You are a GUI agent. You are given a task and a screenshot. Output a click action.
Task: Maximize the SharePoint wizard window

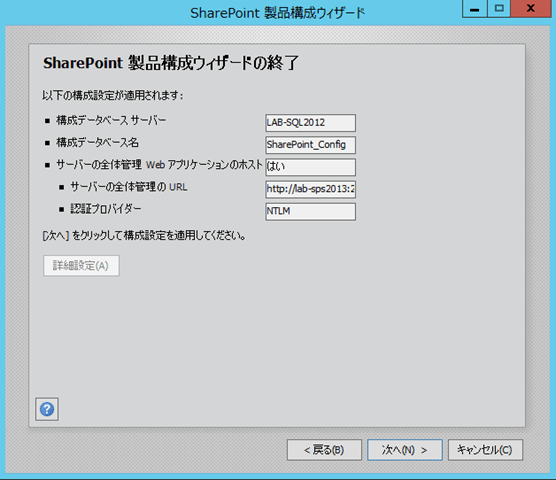coord(499,9)
